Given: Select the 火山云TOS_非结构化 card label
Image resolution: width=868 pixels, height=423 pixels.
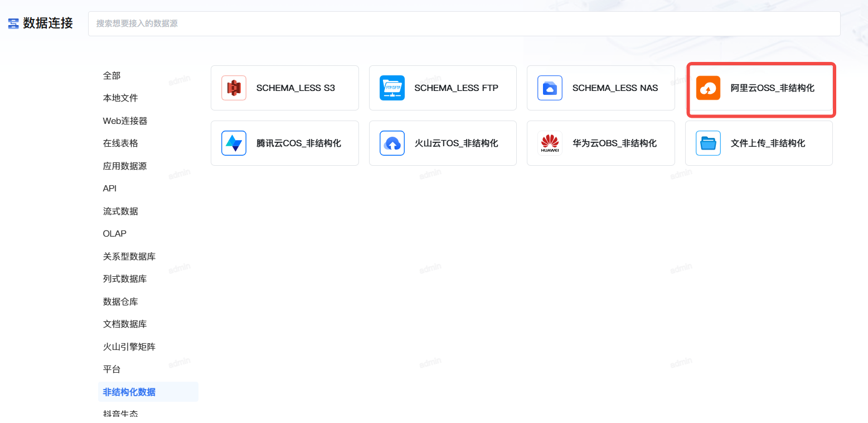Looking at the screenshot, I should point(456,143).
